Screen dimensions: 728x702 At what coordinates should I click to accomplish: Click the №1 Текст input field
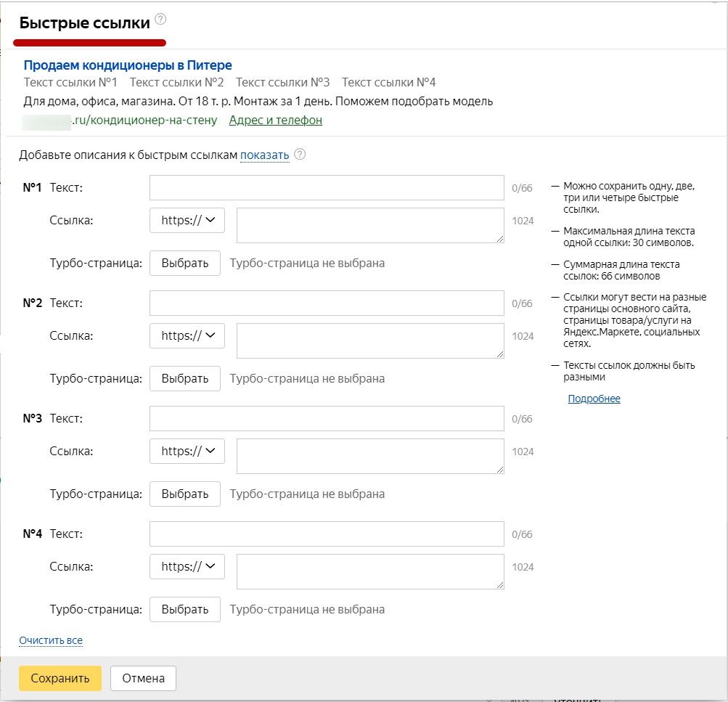tap(327, 187)
